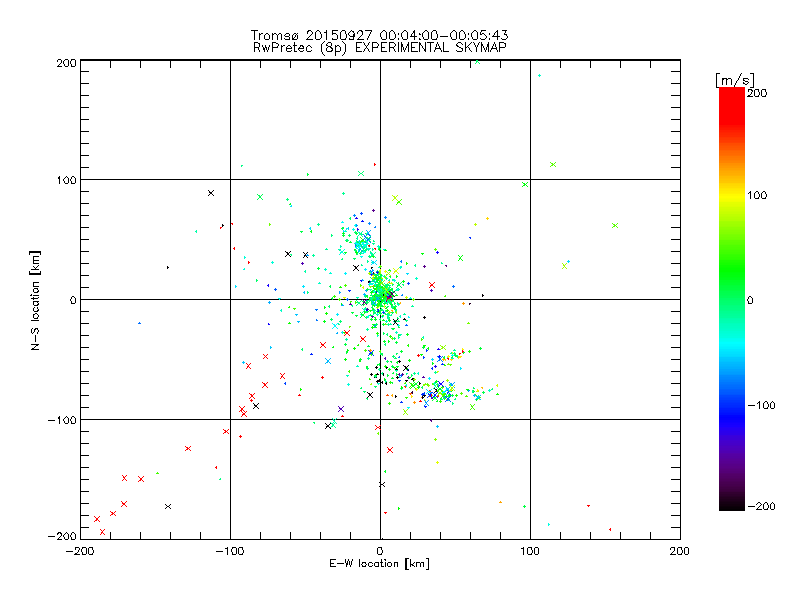This screenshot has width=800, height=600.
Task: Click the N-S axis tick label '0'
Action: pyautogui.click(x=73, y=300)
